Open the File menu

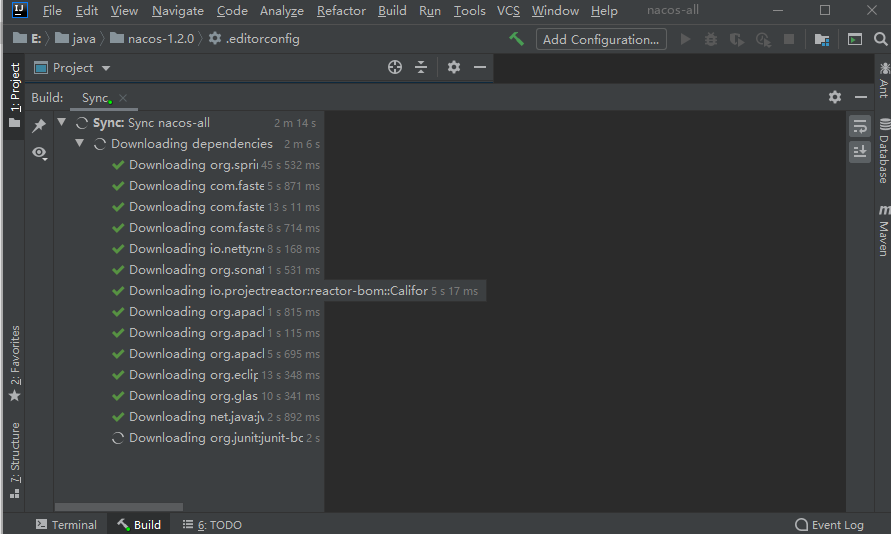click(x=52, y=11)
